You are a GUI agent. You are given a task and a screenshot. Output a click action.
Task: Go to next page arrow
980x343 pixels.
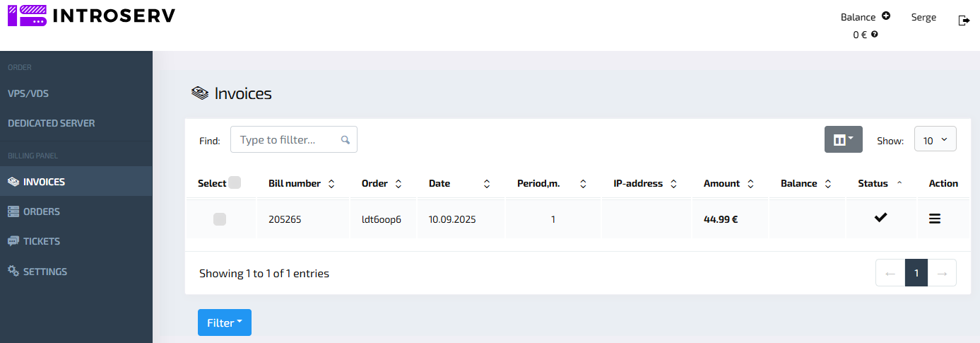942,273
